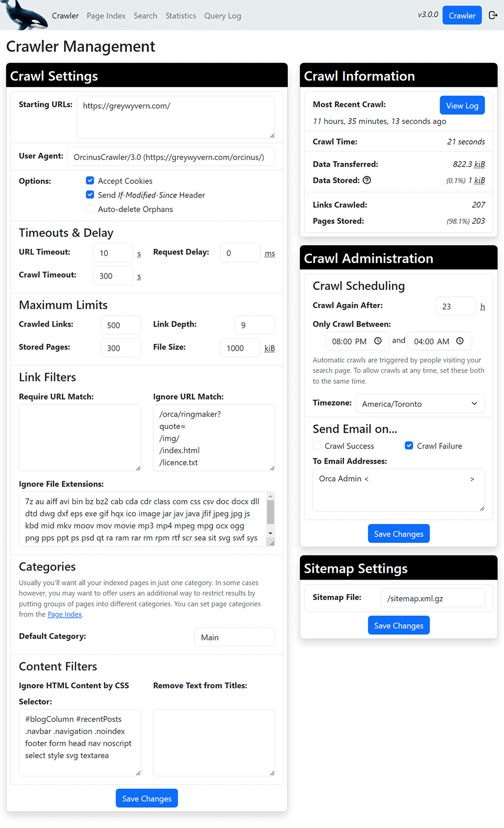The width and height of the screenshot is (504, 828).
Task: Go to the Statistics page
Action: pyautogui.click(x=181, y=16)
